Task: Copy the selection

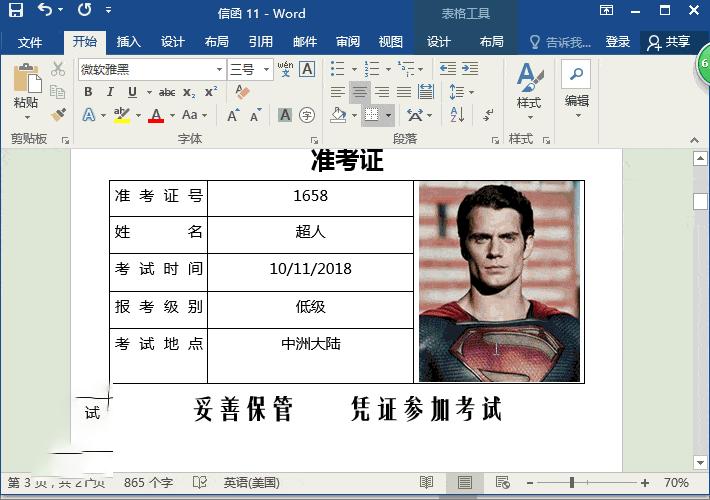Action: 58,91
